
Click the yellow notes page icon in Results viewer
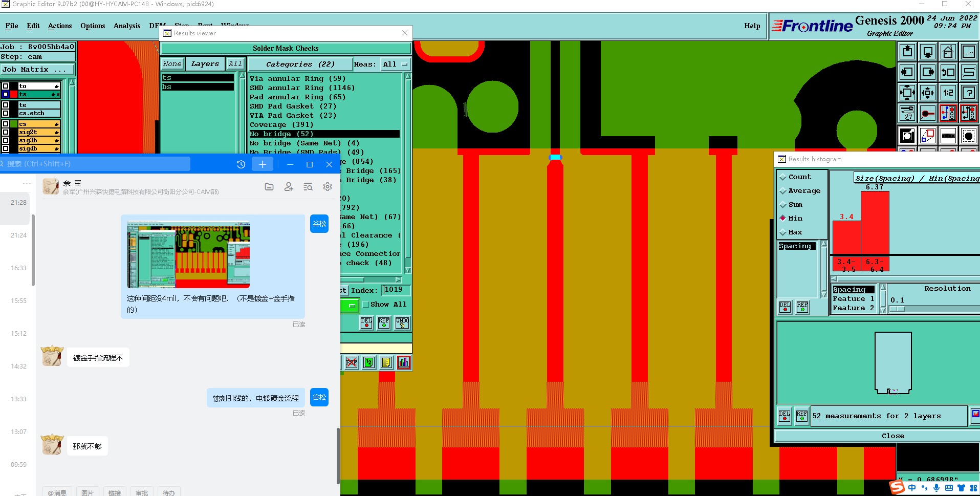point(386,362)
